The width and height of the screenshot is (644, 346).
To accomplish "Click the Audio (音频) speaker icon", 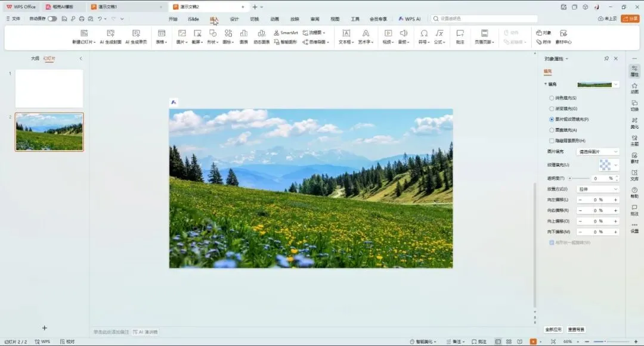I will (404, 33).
